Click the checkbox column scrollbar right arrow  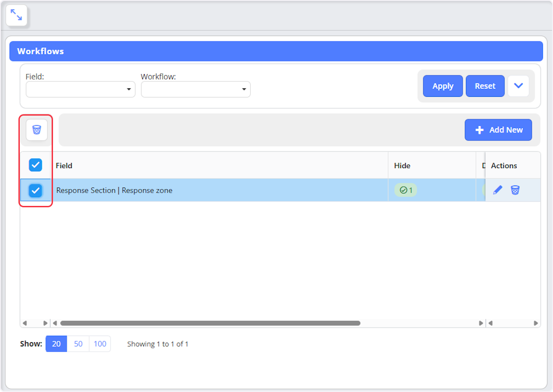pos(45,323)
